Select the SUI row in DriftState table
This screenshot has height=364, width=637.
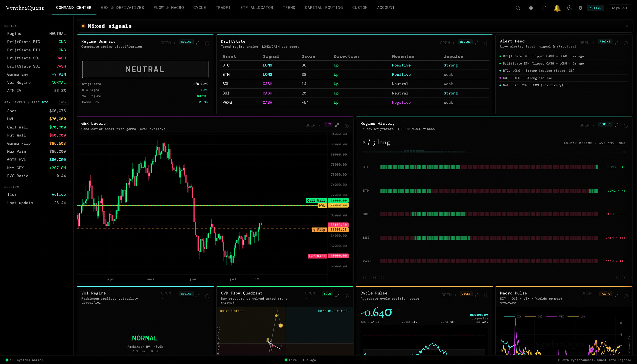click(x=354, y=93)
